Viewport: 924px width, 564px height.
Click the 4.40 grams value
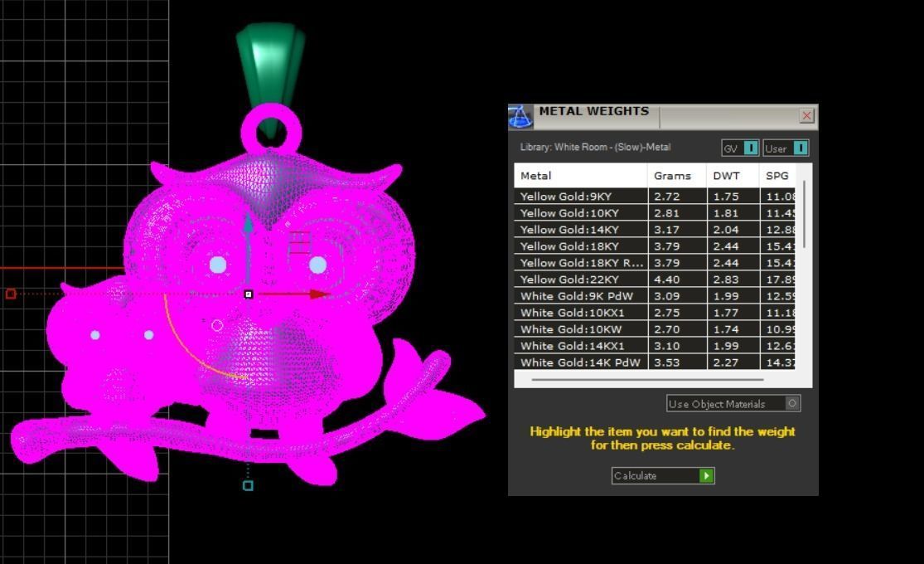(666, 280)
